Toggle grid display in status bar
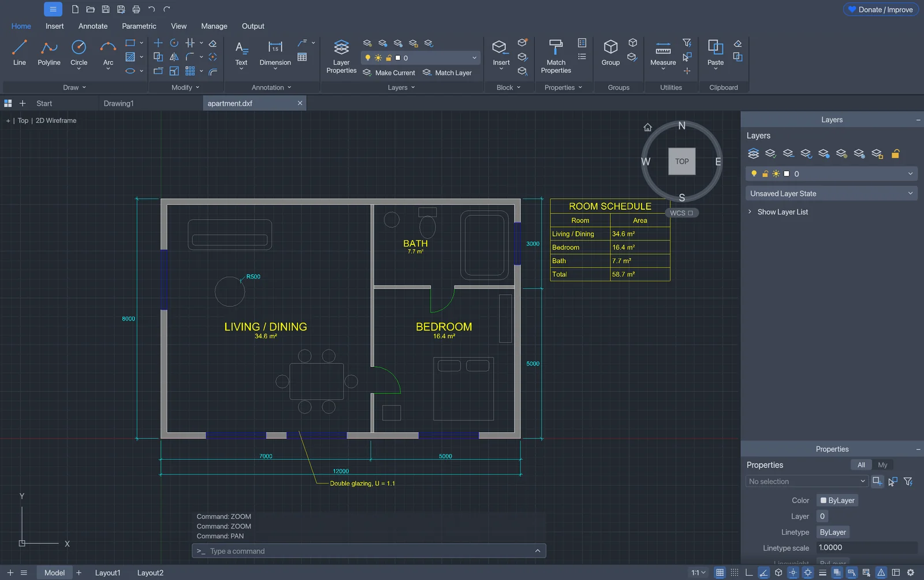 (x=720, y=572)
